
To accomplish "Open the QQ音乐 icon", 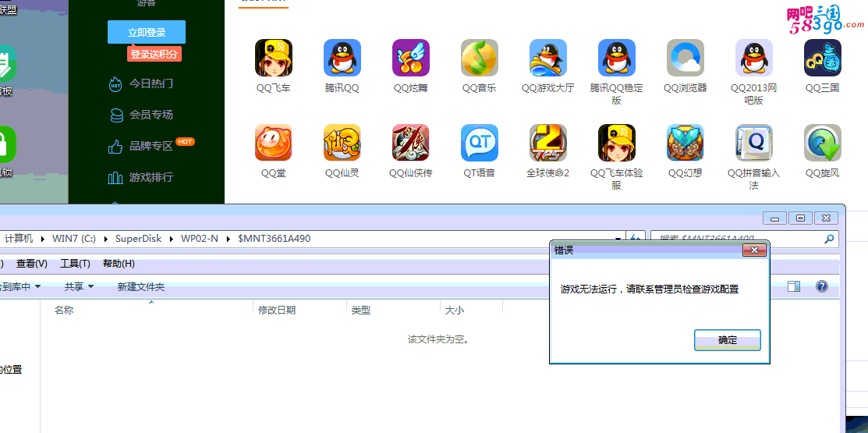I will pyautogui.click(x=480, y=58).
